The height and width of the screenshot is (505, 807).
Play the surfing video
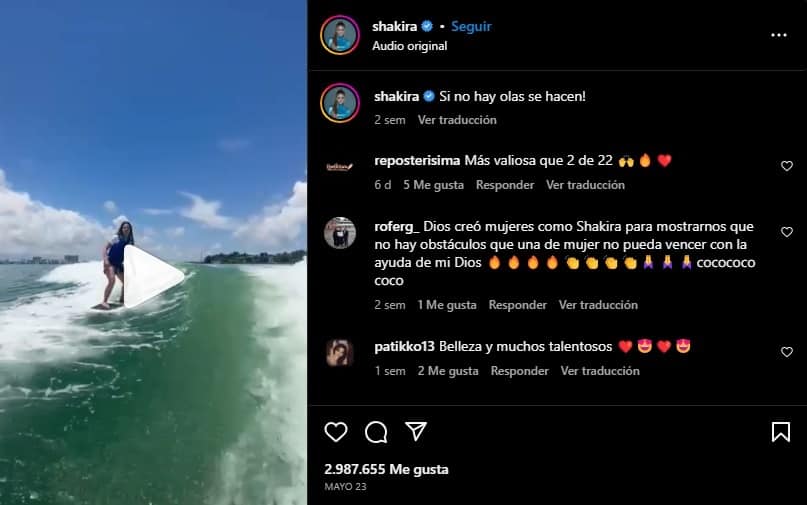click(x=153, y=276)
